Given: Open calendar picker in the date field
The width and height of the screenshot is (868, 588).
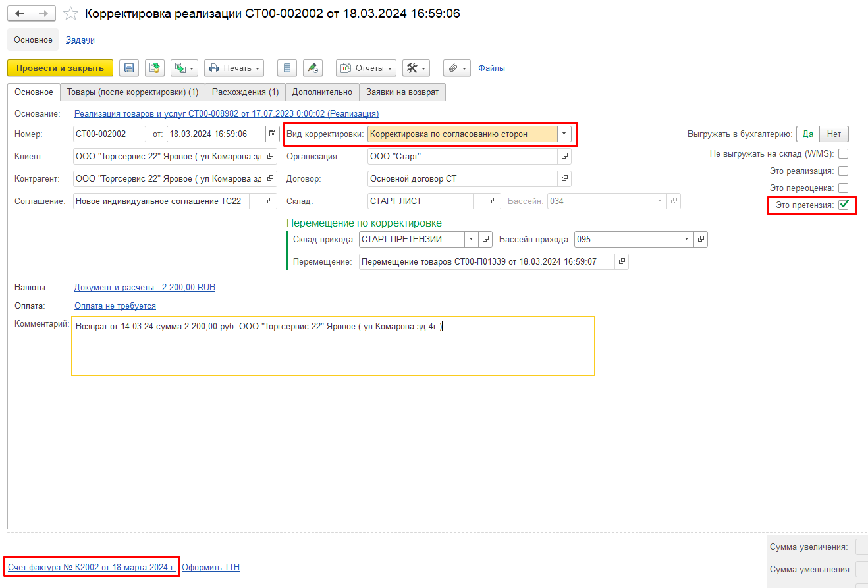Looking at the screenshot, I should click(272, 134).
